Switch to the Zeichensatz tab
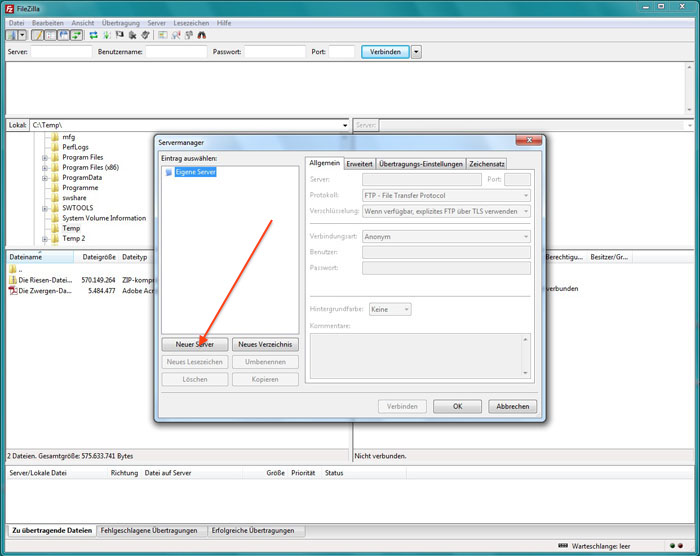 (487, 164)
